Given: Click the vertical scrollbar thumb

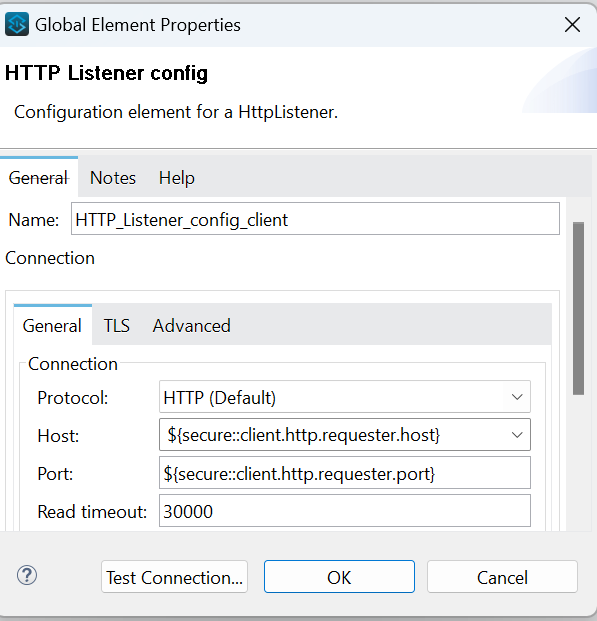Looking at the screenshot, I should pos(578,308).
